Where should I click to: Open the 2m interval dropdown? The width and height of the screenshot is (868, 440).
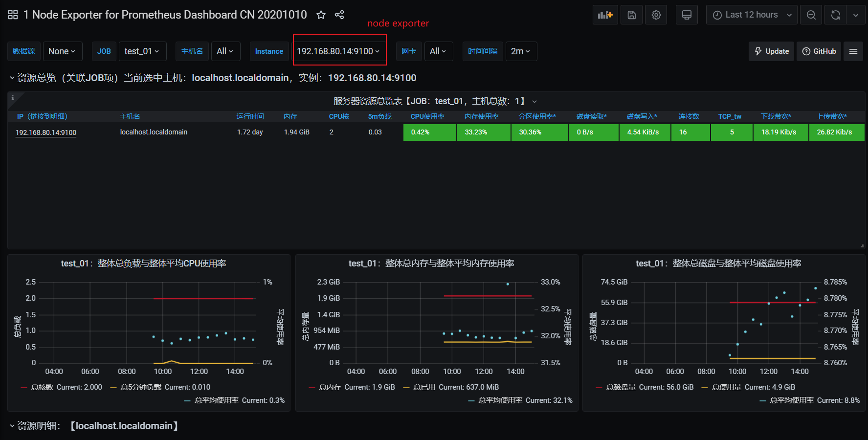click(x=521, y=51)
